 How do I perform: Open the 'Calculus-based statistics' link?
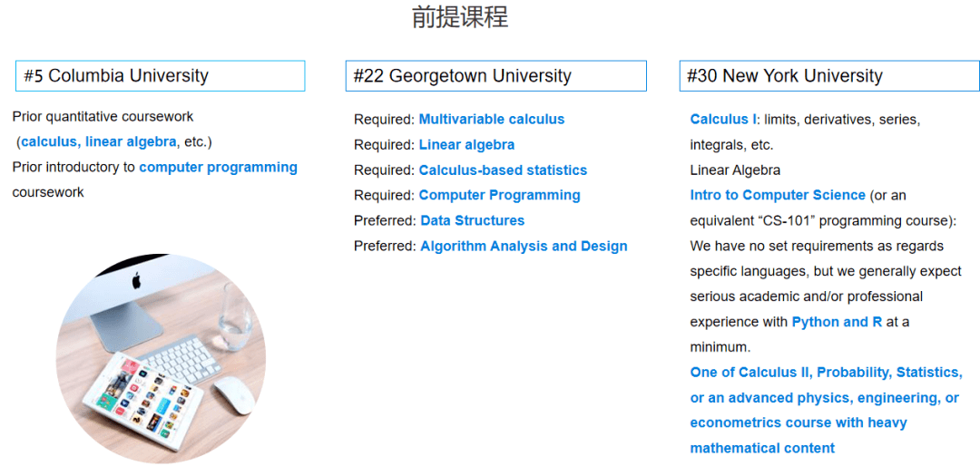click(503, 170)
